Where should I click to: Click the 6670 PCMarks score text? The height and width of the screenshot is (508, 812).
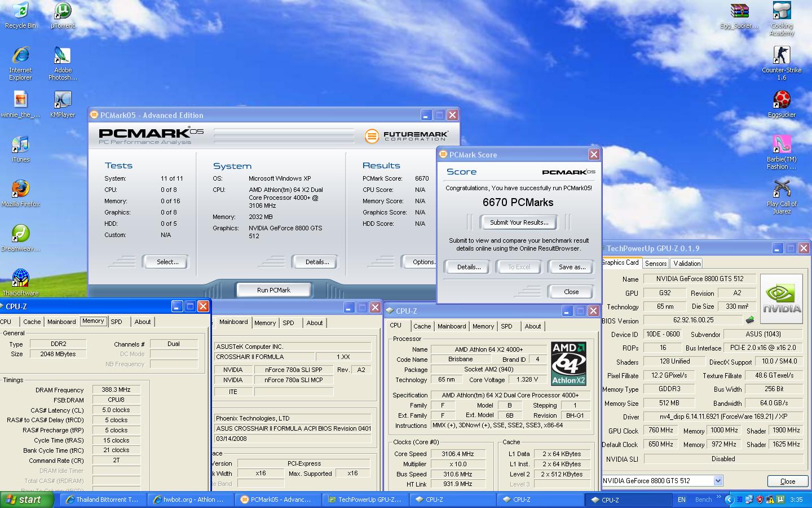pos(518,202)
